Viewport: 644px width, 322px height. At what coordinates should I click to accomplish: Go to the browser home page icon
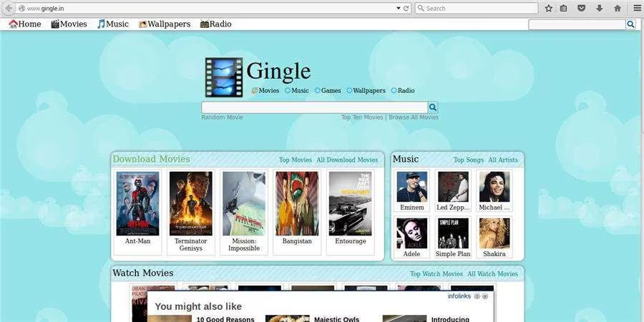coord(617,9)
